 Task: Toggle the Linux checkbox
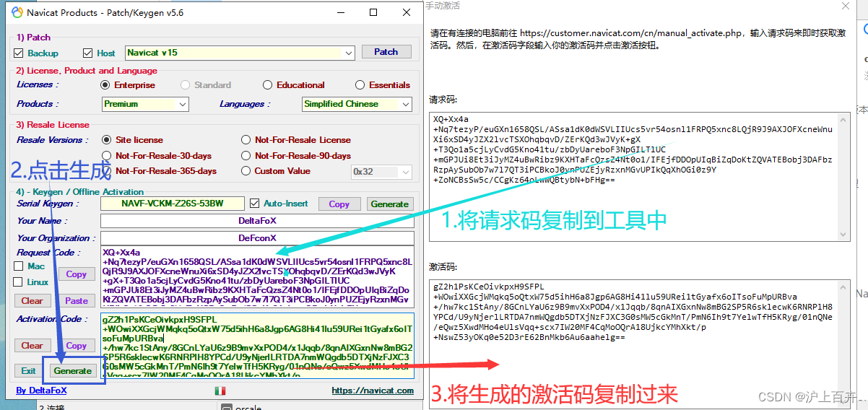coord(19,282)
